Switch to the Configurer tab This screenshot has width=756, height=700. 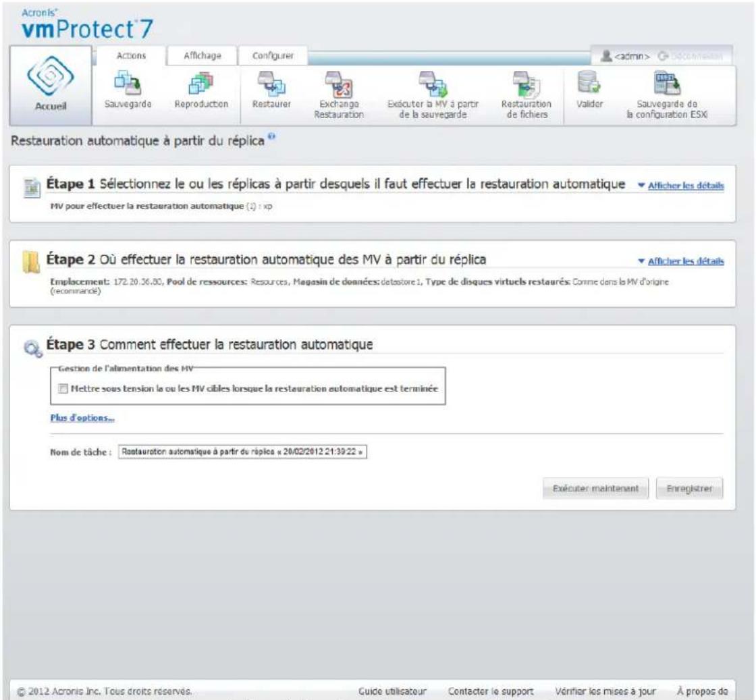273,56
